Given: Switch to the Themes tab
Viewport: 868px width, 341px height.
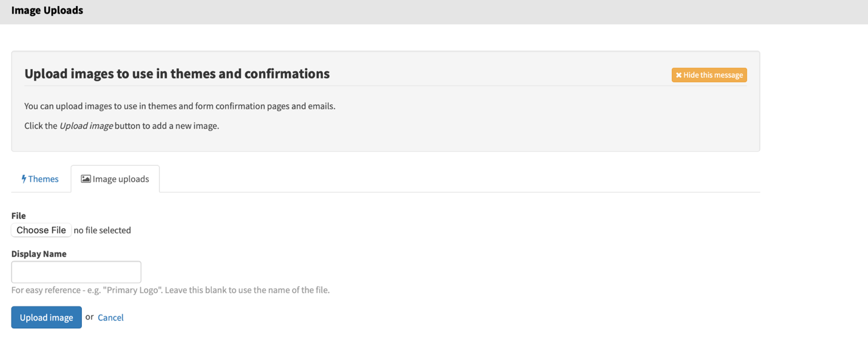Looking at the screenshot, I should [x=43, y=179].
